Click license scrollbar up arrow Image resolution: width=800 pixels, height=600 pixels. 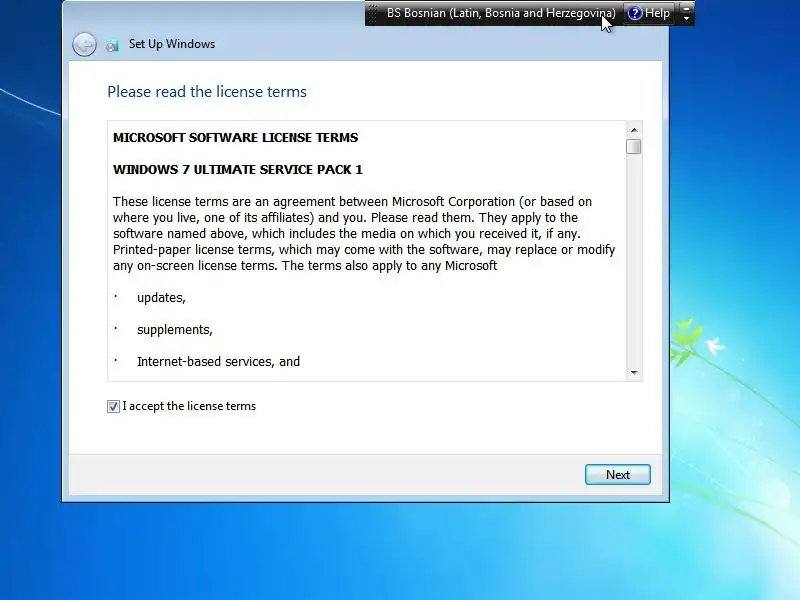(x=634, y=130)
